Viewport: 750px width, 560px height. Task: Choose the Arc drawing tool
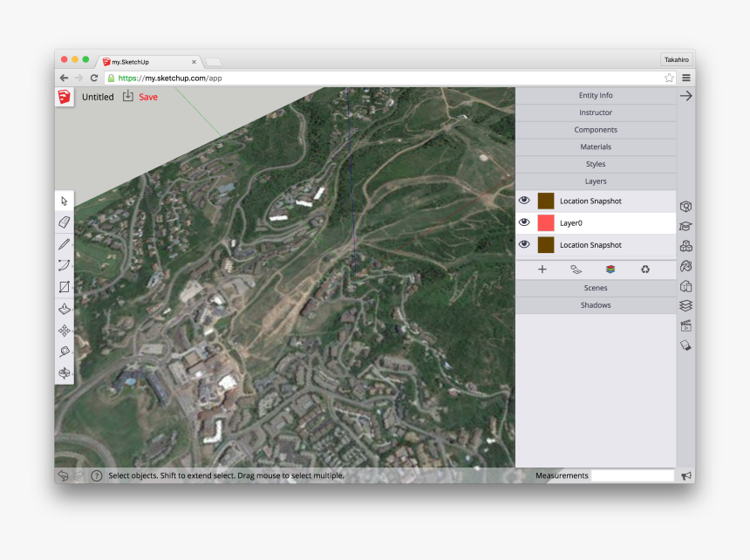click(65, 265)
